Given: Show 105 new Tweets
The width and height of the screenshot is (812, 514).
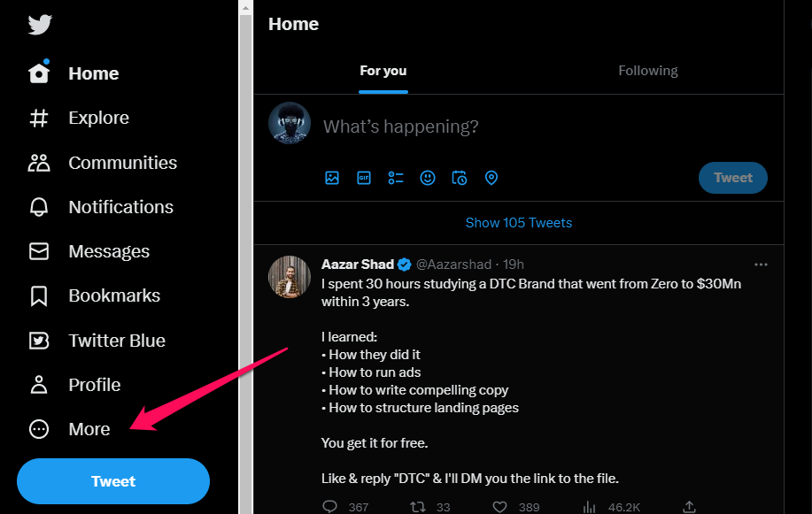Looking at the screenshot, I should [519, 223].
